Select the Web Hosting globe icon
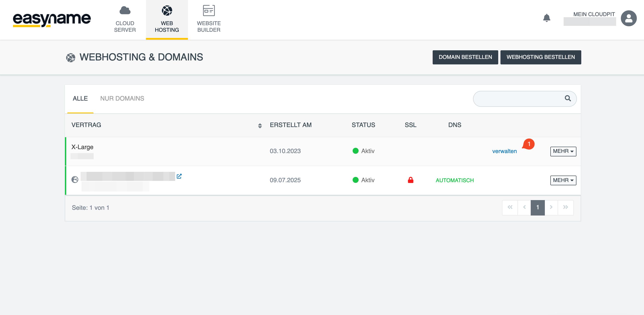This screenshot has width=644, height=315. tap(167, 11)
